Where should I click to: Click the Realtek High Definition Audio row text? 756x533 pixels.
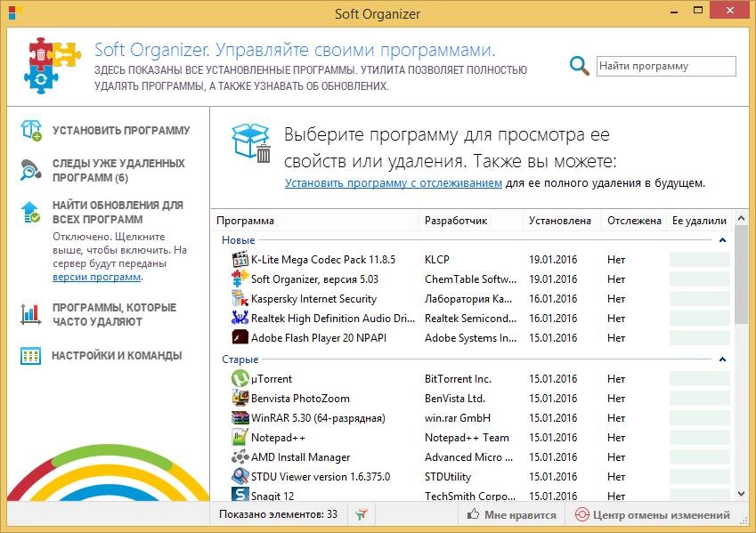click(x=333, y=318)
